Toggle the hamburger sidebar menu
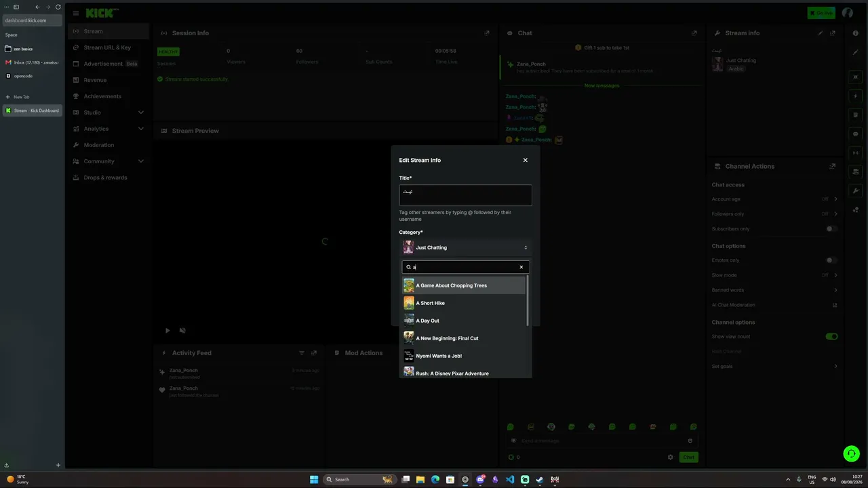 click(76, 13)
